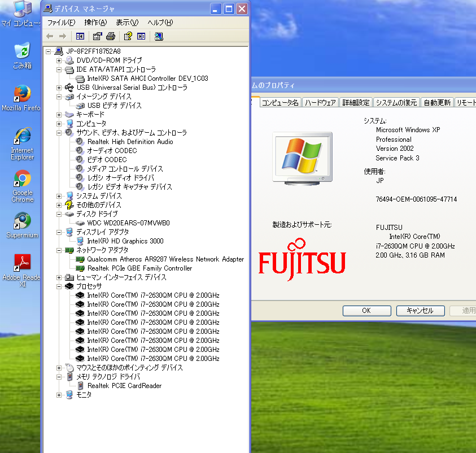Screen dimensions: 476x453
Task: Select the USB ビデオ デバイス camera icon
Action: 80,106
